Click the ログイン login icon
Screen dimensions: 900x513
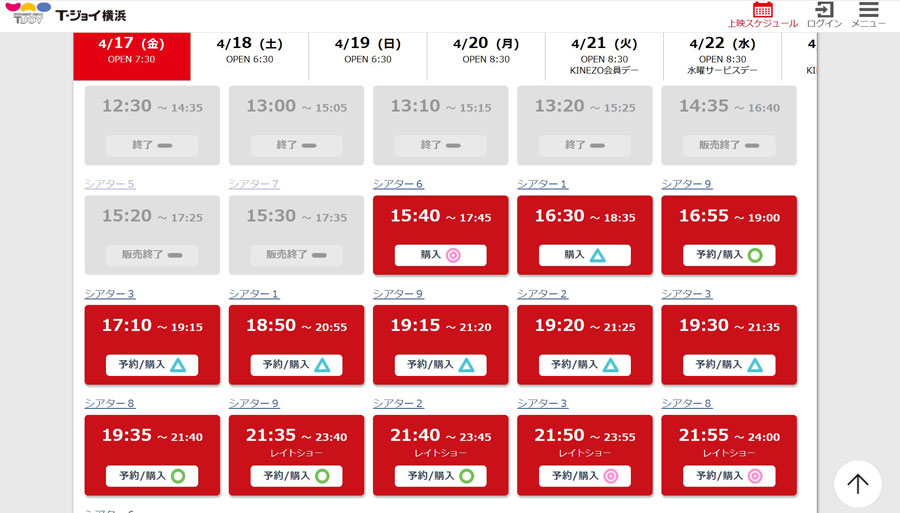click(x=824, y=11)
